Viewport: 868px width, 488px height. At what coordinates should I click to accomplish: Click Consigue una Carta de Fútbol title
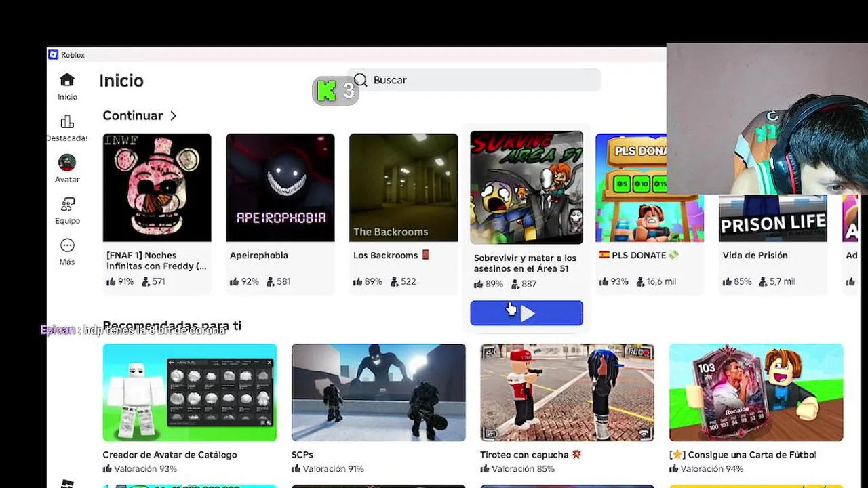point(743,455)
